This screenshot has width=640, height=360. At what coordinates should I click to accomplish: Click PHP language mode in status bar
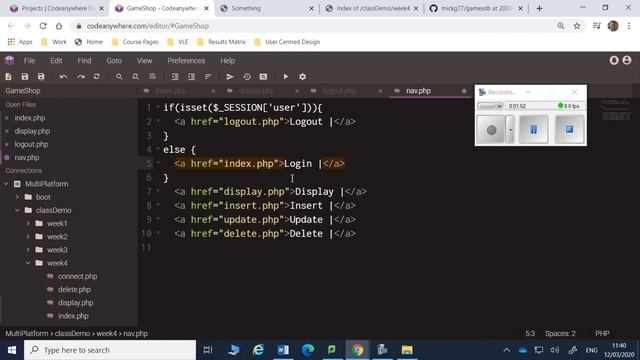point(602,333)
